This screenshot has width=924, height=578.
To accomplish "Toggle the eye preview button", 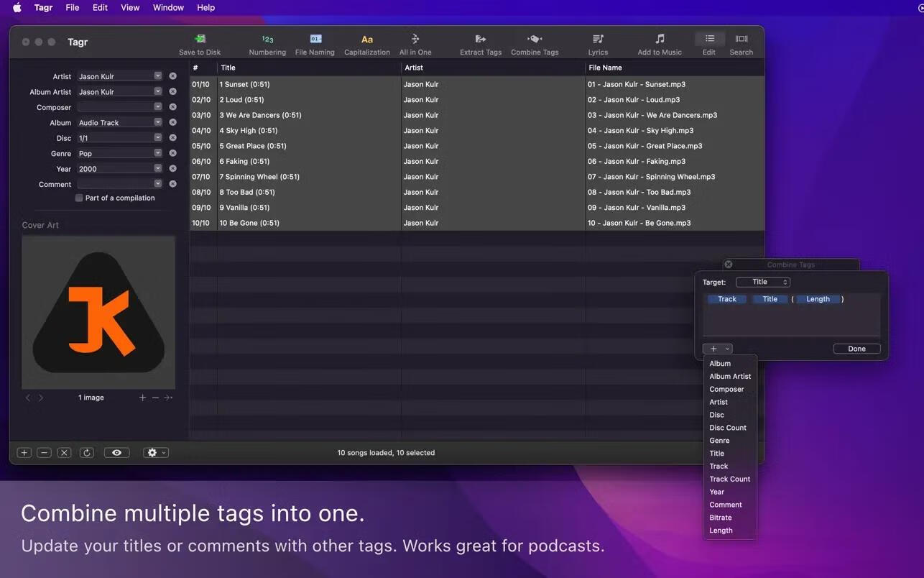I will 116,453.
